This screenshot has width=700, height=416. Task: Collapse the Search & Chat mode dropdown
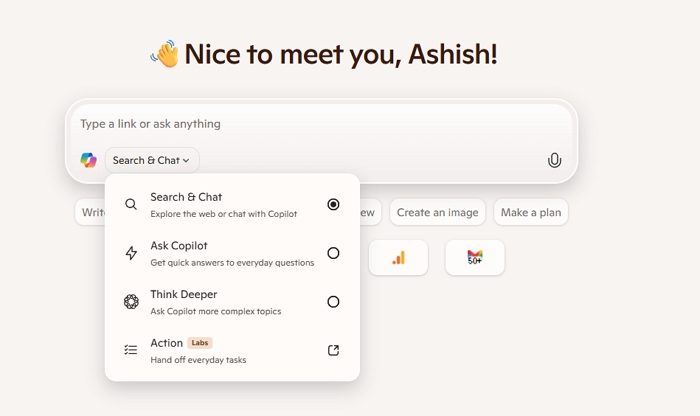tap(151, 160)
